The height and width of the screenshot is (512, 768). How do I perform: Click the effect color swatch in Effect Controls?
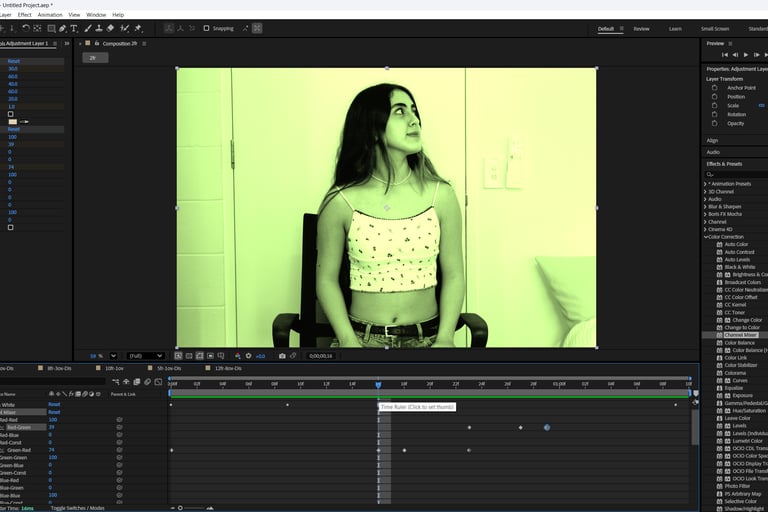click(x=13, y=122)
